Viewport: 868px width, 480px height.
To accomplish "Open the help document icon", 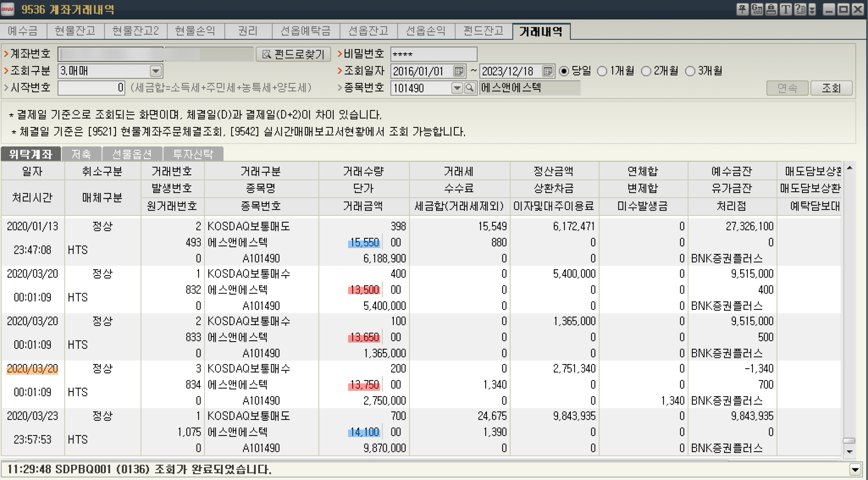I will point(800,9).
